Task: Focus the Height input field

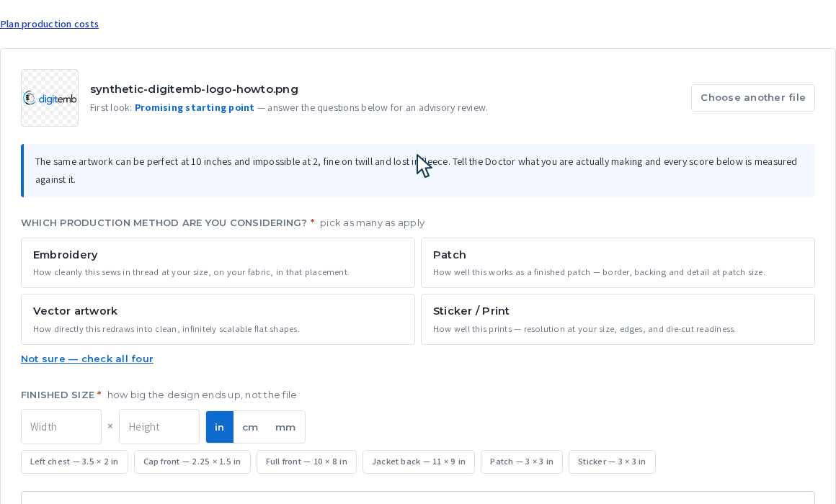Action: 159,427
